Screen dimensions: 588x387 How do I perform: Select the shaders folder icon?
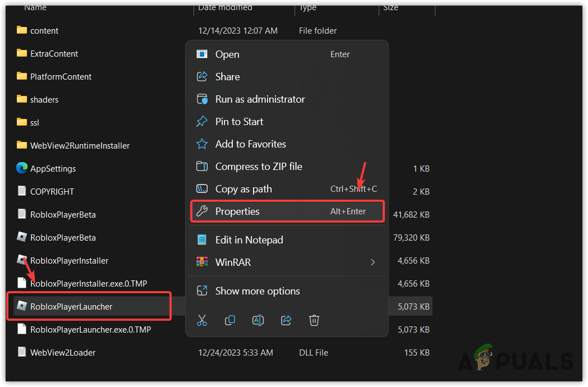pos(22,99)
